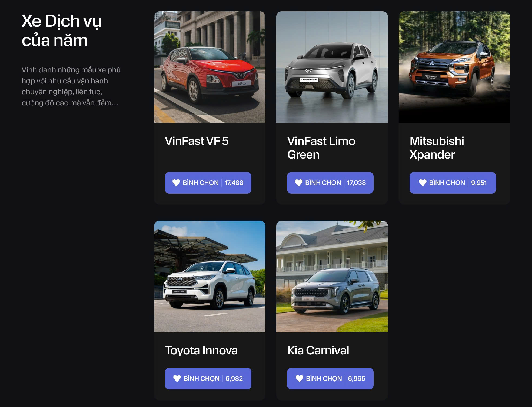
Task: Select the VinFast VF 5 title
Action: (x=197, y=141)
